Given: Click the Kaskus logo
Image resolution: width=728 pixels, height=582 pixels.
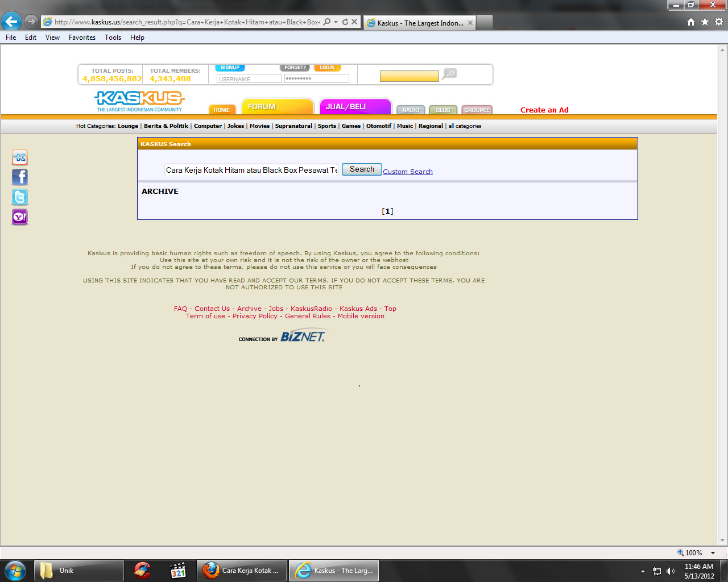Looking at the screenshot, I should coord(139,101).
